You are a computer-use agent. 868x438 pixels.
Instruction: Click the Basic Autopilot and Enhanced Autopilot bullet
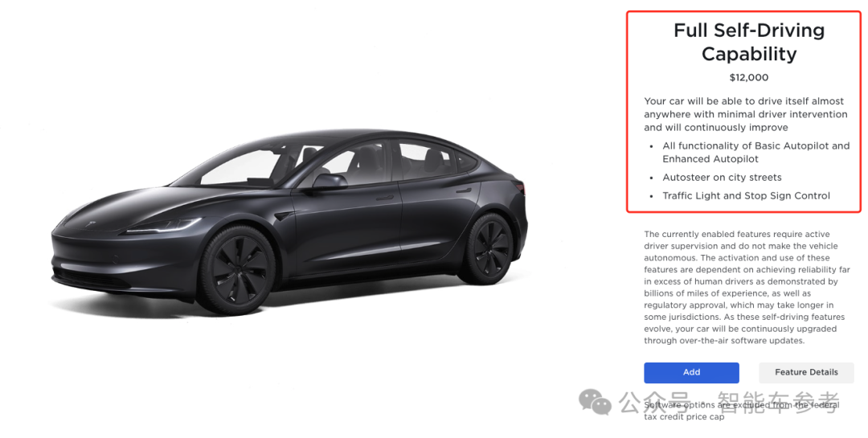point(755,152)
